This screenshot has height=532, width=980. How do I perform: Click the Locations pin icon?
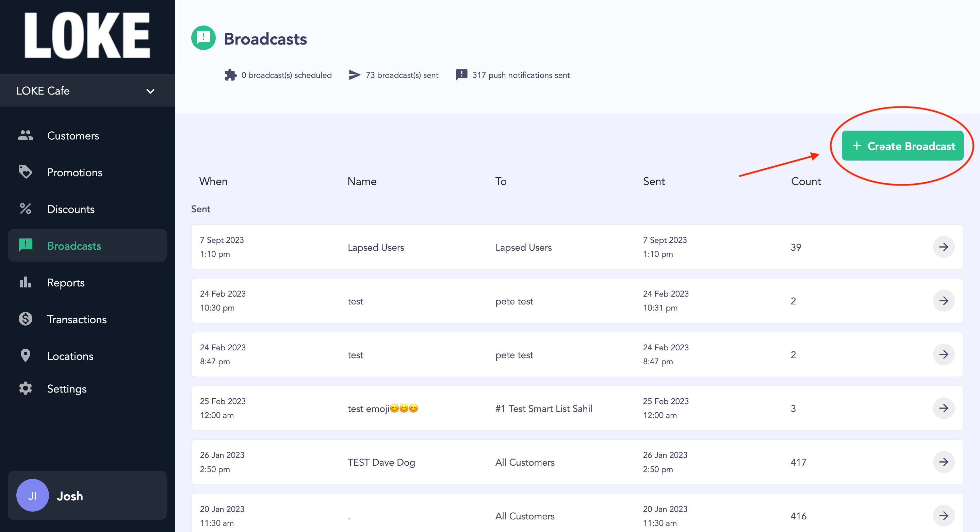click(26, 355)
